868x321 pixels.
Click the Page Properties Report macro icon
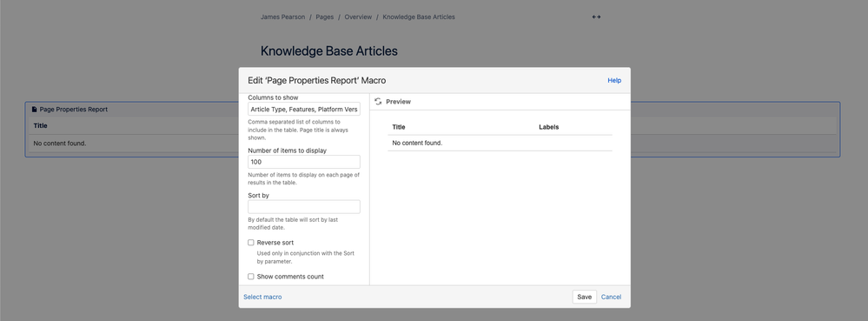tap(35, 110)
